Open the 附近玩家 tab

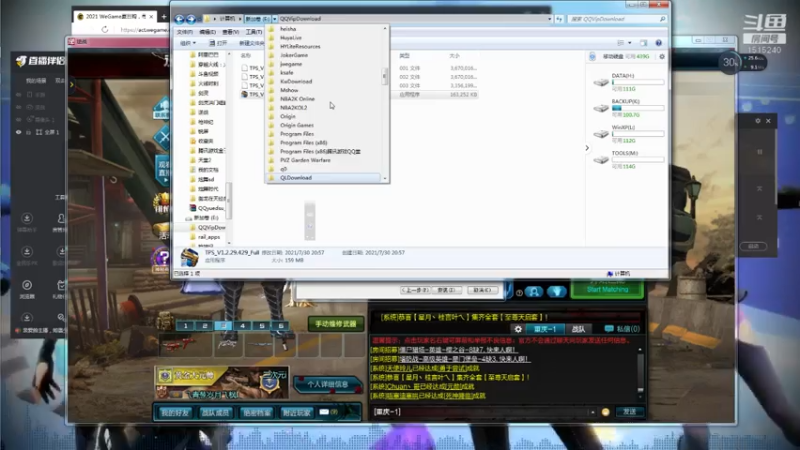pyautogui.click(x=296, y=412)
